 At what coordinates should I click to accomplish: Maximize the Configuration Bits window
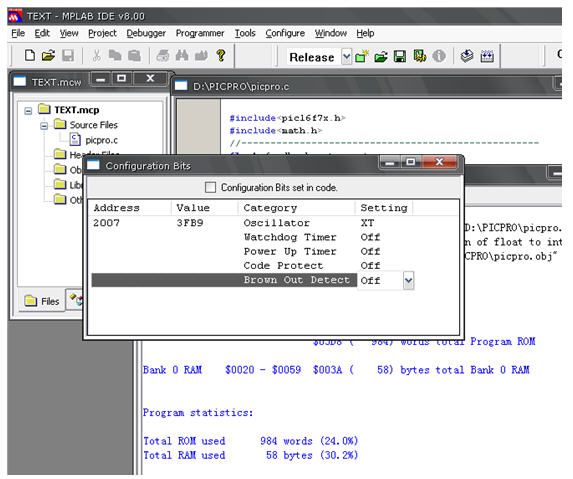(411, 161)
